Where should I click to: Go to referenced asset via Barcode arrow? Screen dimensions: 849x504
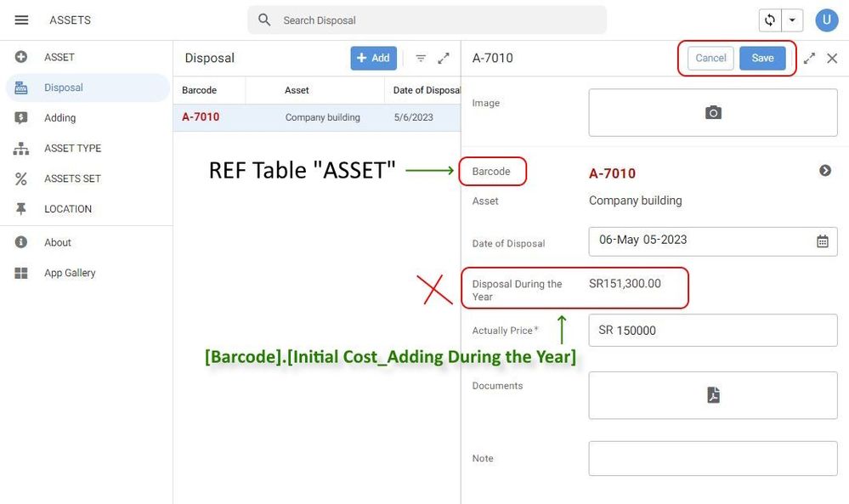[x=825, y=171]
